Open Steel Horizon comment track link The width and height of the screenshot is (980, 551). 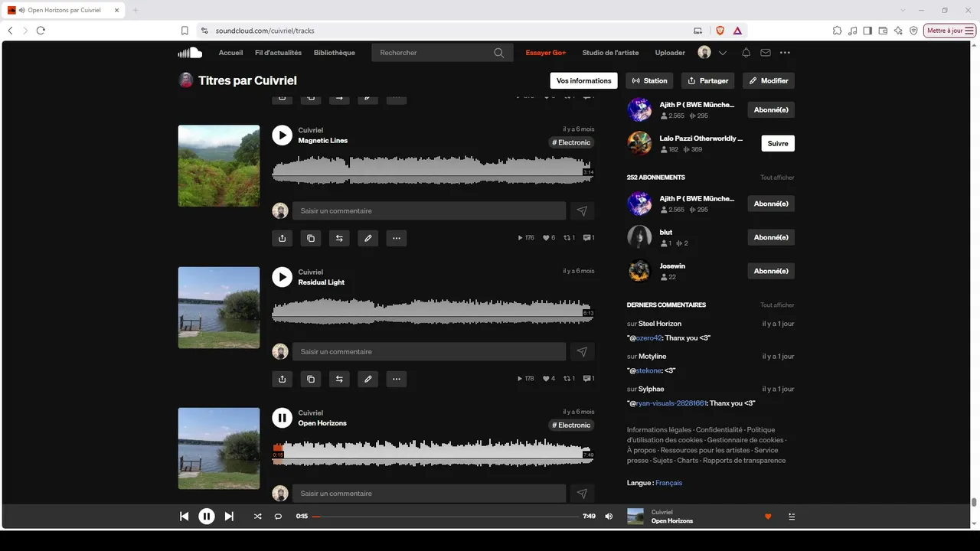[x=659, y=324]
